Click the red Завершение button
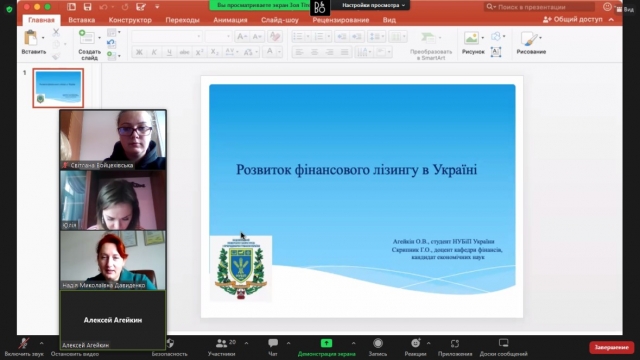This screenshot has width=640, height=360. (x=611, y=347)
